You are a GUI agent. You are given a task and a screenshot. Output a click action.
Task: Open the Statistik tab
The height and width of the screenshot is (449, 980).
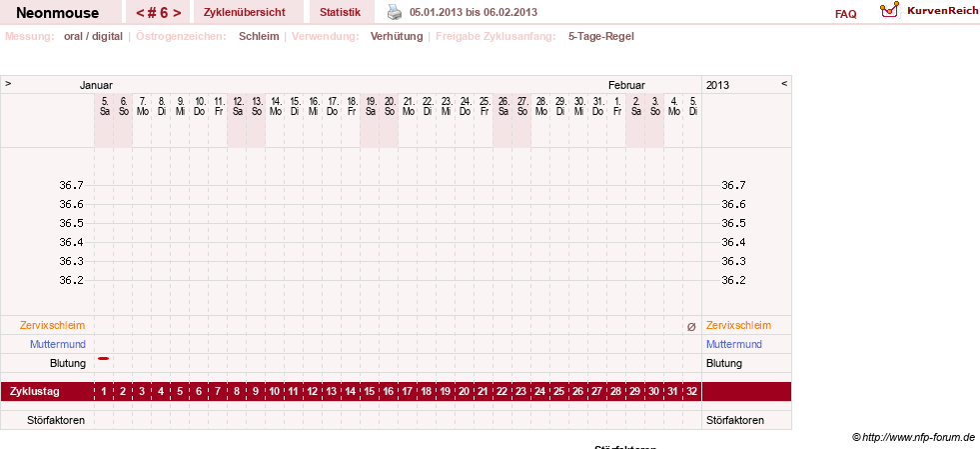coord(340,12)
